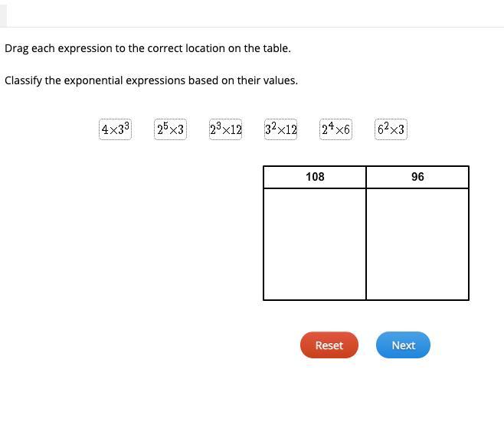Click the empty drop cell under 108
This screenshot has height=428, width=504.
(x=315, y=243)
